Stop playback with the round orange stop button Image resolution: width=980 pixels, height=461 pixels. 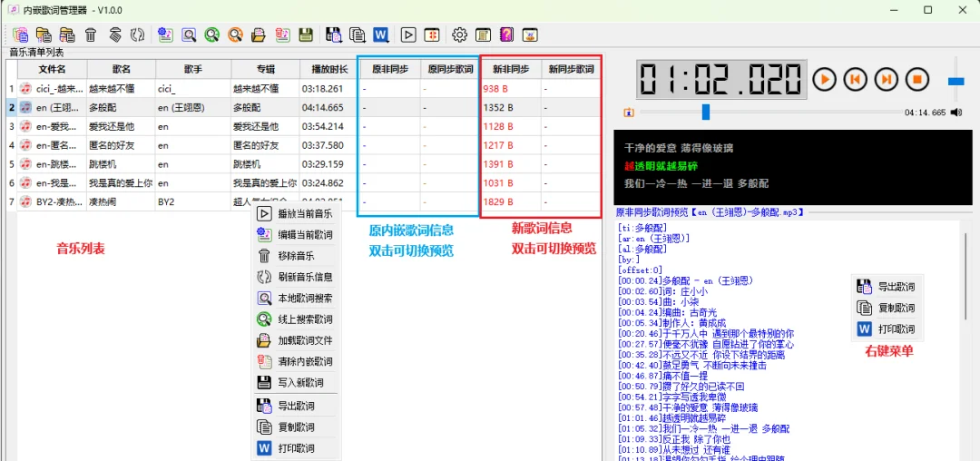[x=917, y=79]
